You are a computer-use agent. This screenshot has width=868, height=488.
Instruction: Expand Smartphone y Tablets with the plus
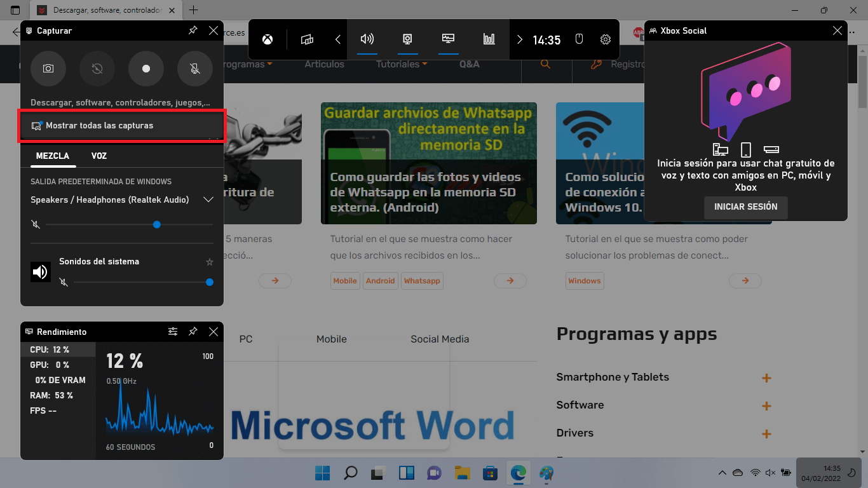(766, 378)
